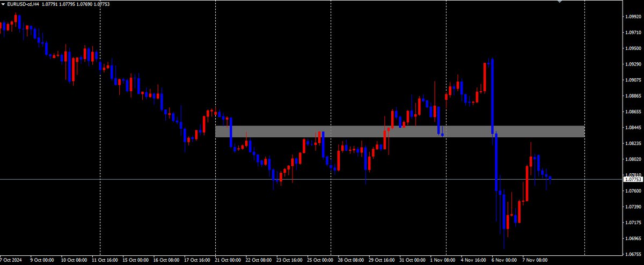Viewport: 644px width, 265px height.
Task: Click the 21 Oct 00:00 time label
Action: click(x=228, y=260)
